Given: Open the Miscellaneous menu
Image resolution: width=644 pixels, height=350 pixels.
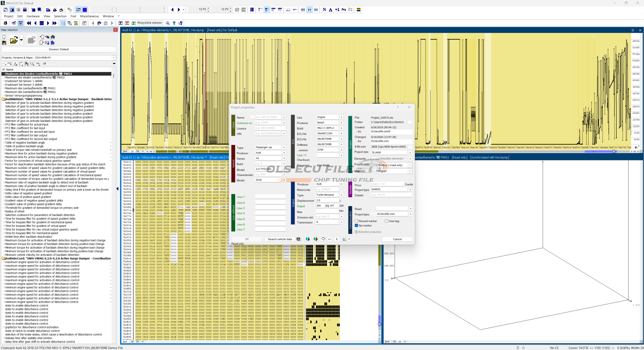Looking at the screenshot, I should (89, 16).
